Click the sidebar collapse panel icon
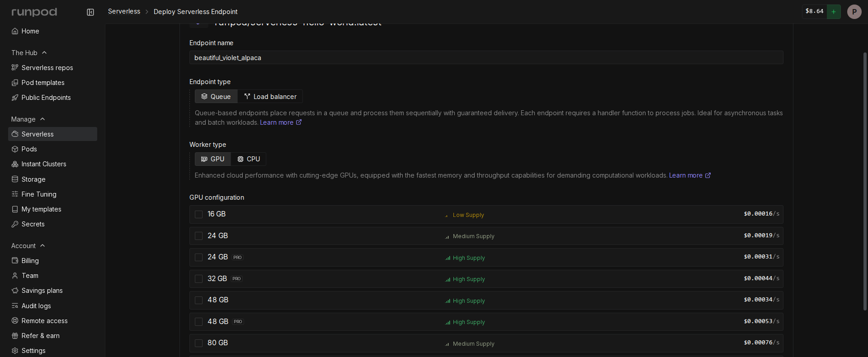Screen dimensions: 868x357 90,12
